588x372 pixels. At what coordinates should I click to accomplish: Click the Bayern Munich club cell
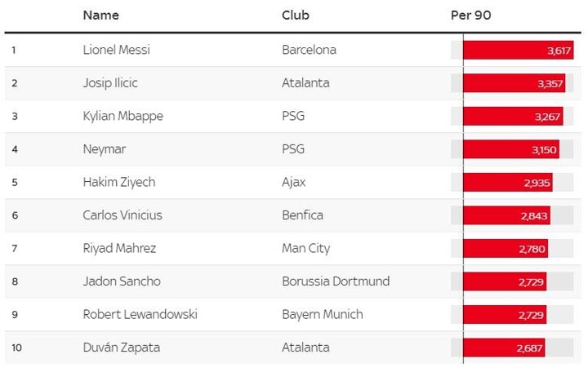[x=322, y=314]
